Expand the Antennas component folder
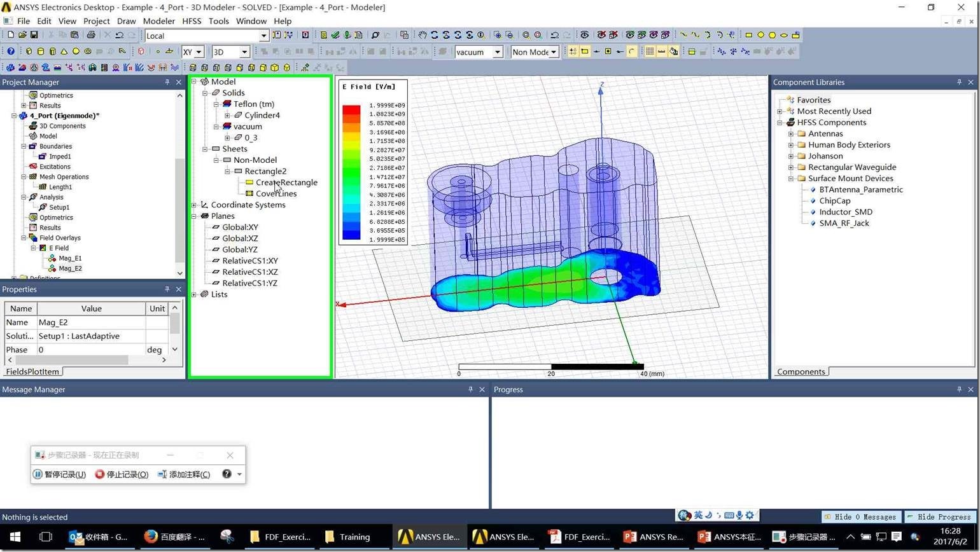This screenshot has width=980, height=552. (791, 134)
